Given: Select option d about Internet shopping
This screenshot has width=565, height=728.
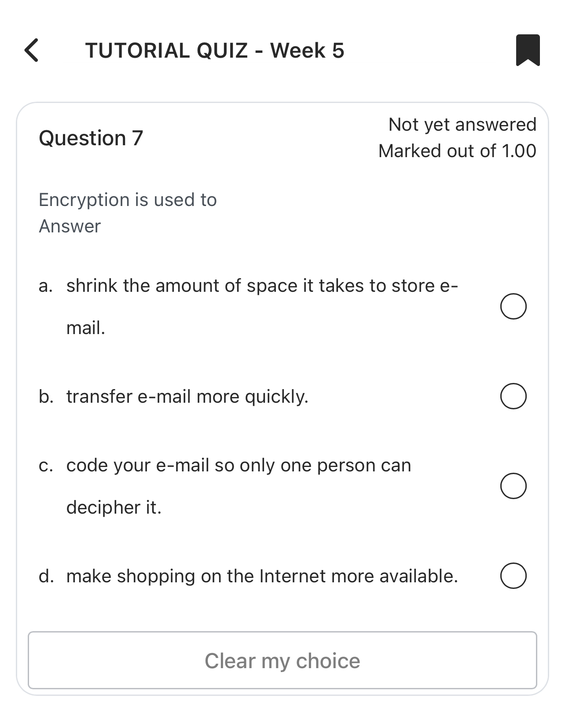Looking at the screenshot, I should click(x=513, y=575).
